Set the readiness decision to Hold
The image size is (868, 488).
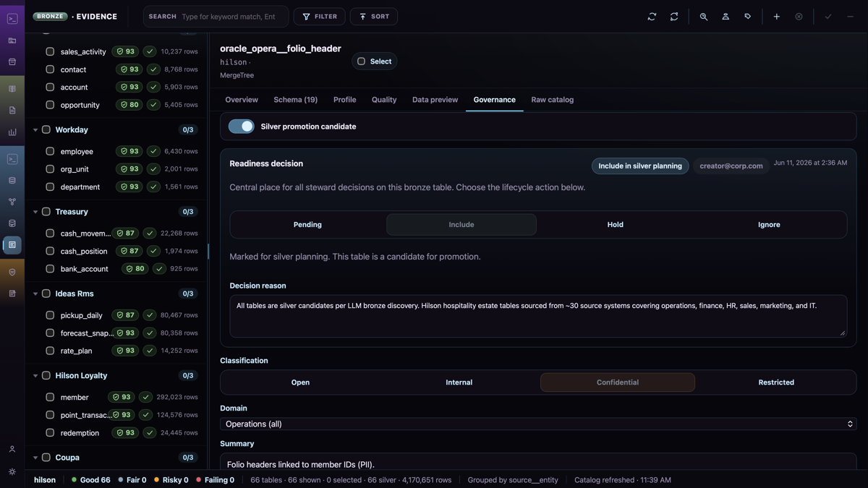point(616,225)
